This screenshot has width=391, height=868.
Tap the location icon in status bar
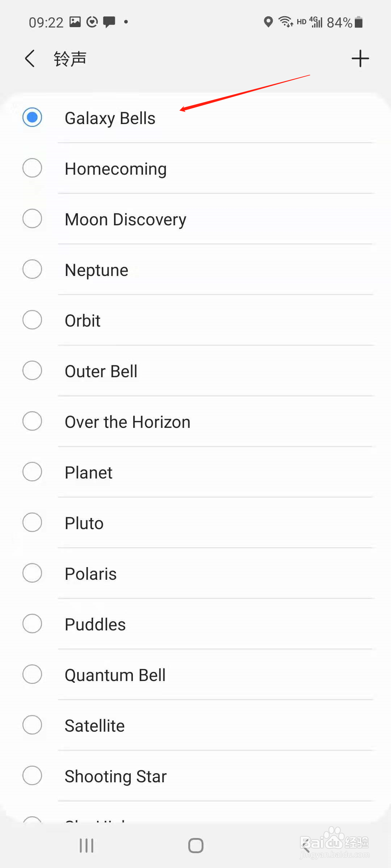pyautogui.click(x=268, y=22)
